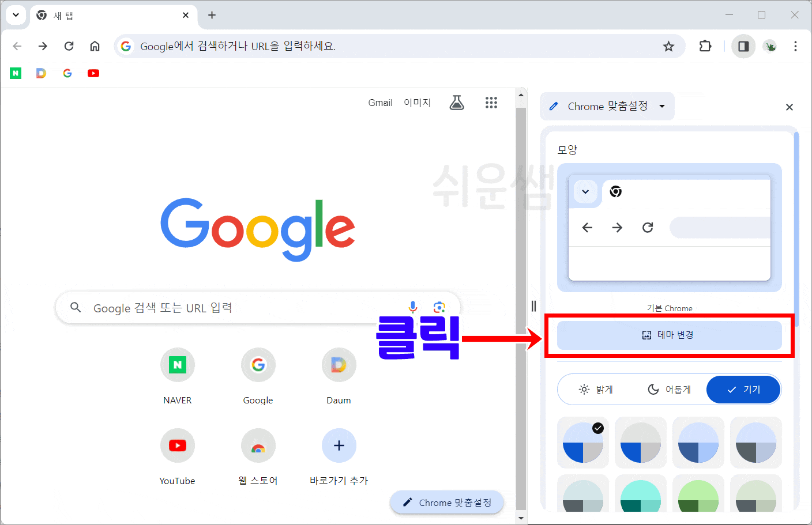
Task: Open the Google bookmark in bookmarks bar
Action: (67, 73)
